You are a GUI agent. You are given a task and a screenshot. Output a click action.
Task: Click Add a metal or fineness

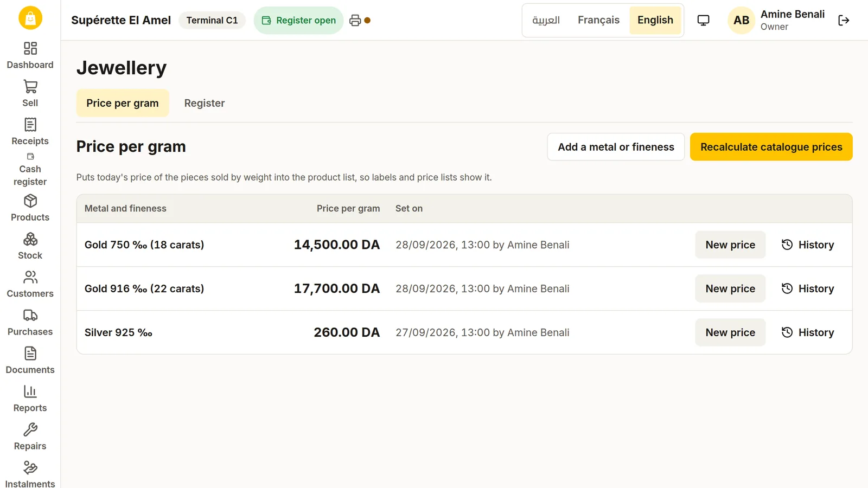click(x=616, y=147)
